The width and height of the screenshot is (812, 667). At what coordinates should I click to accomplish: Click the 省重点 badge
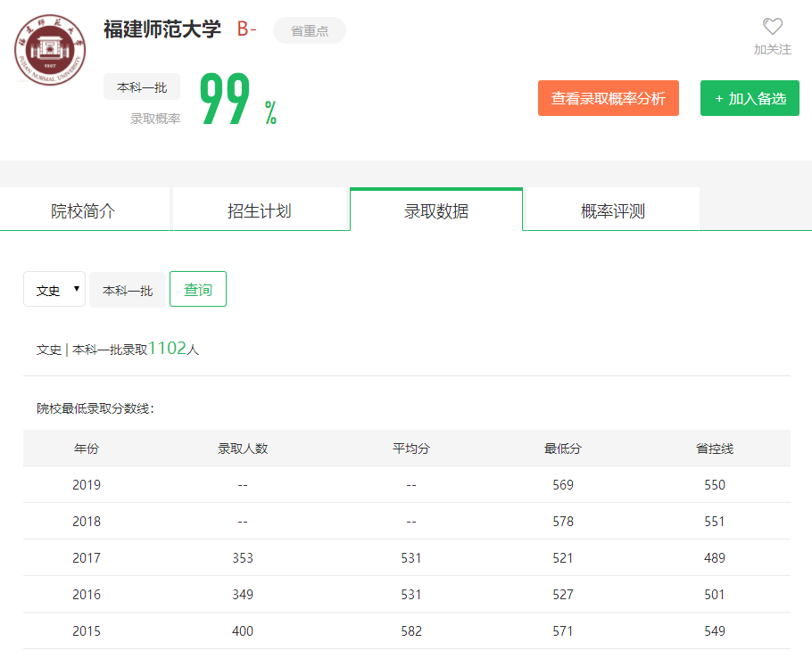(x=309, y=31)
